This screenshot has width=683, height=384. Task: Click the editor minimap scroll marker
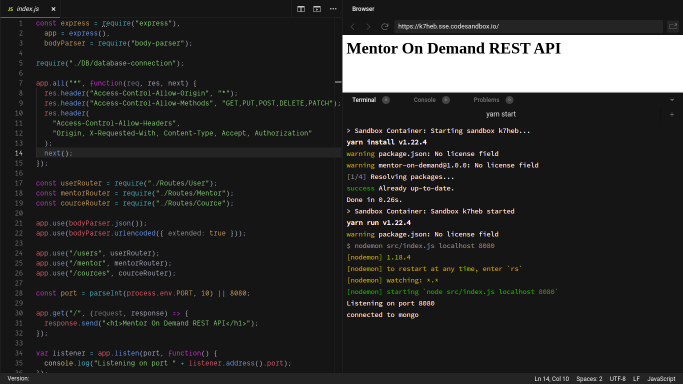click(338, 82)
